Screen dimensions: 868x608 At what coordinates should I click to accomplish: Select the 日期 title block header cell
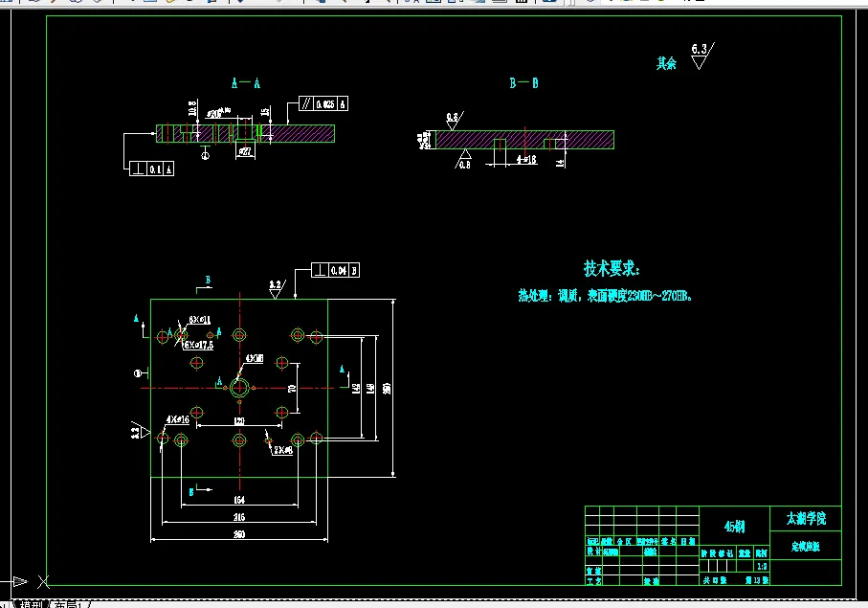point(688,541)
